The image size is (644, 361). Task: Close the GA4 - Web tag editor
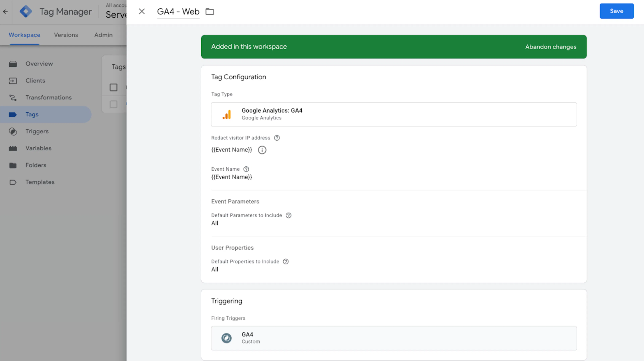[x=142, y=12]
